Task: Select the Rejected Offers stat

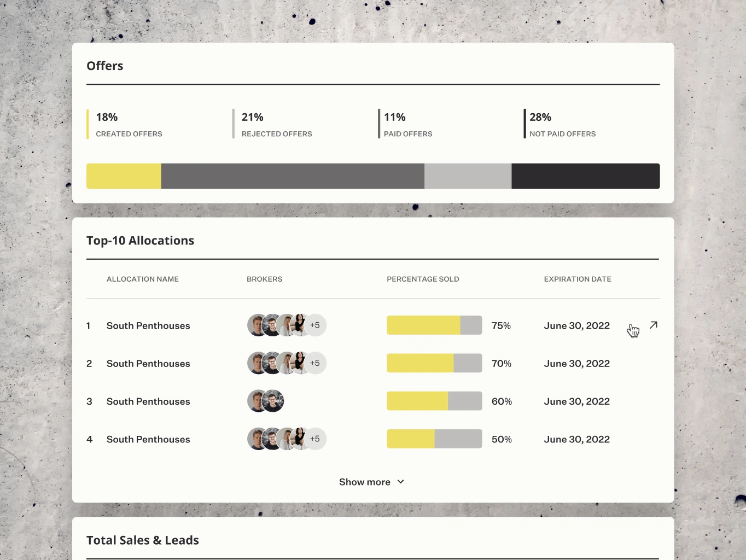Action: [276, 124]
